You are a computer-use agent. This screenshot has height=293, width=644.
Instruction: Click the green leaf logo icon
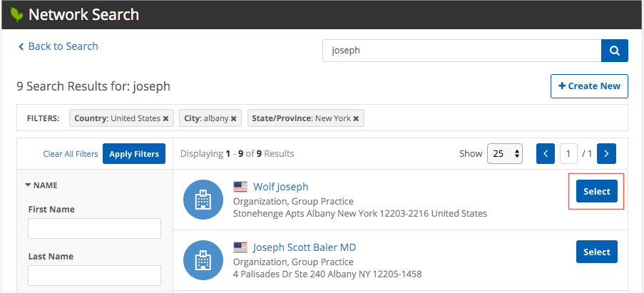click(x=16, y=14)
